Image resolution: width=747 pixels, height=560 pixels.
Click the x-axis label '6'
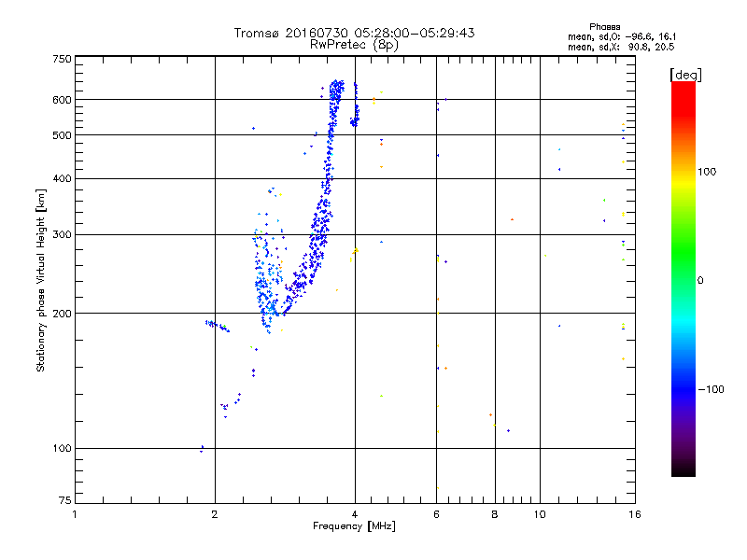coord(436,514)
